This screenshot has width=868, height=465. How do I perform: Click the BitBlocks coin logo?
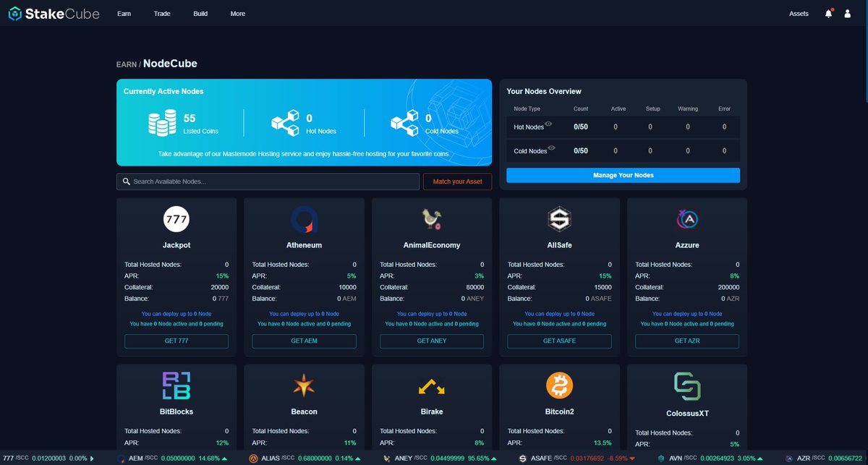(x=176, y=385)
